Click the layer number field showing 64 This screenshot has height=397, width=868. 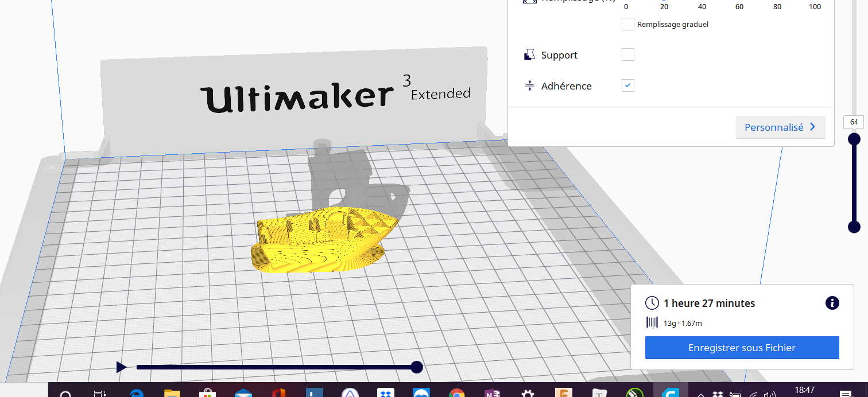tap(854, 122)
